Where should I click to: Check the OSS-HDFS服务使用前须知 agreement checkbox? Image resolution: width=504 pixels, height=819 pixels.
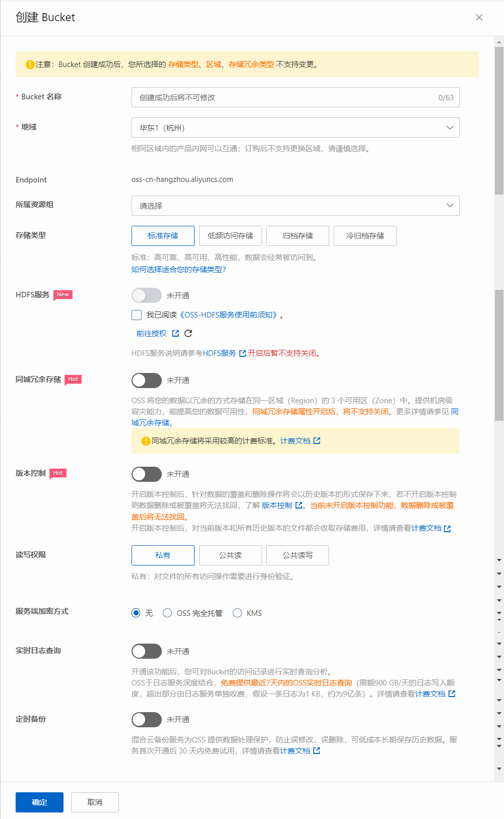coord(137,315)
